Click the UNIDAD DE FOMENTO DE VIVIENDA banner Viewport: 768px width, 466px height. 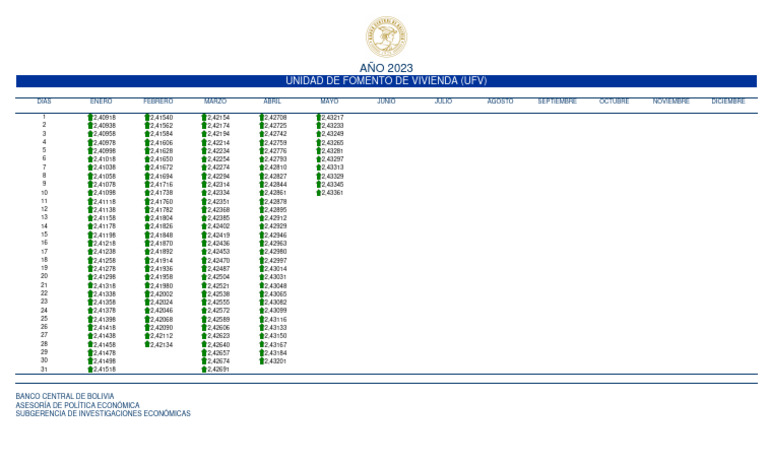coord(385,81)
